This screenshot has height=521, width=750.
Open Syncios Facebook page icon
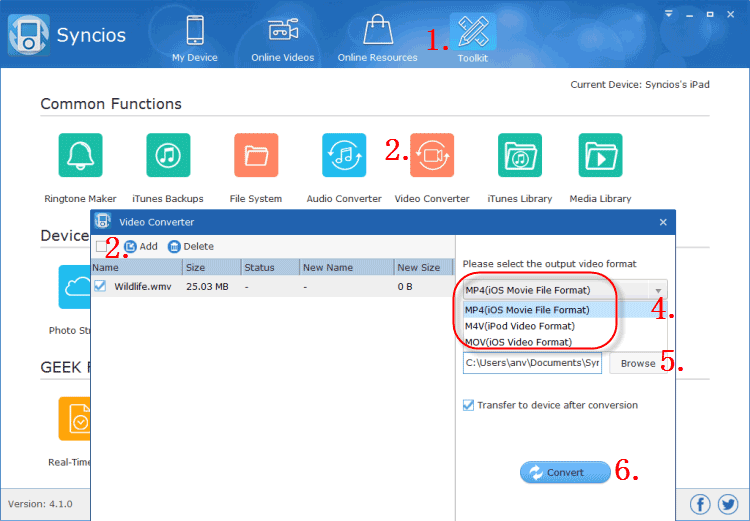(x=700, y=504)
